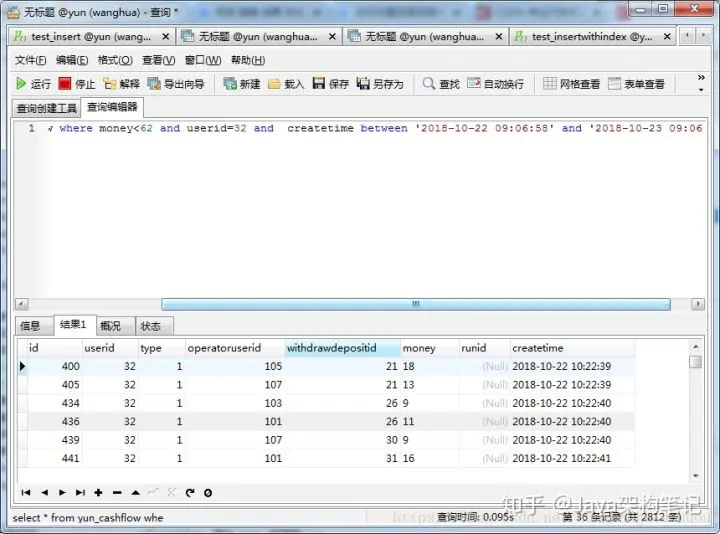Expand toolbar overflow chevron

tap(701, 78)
